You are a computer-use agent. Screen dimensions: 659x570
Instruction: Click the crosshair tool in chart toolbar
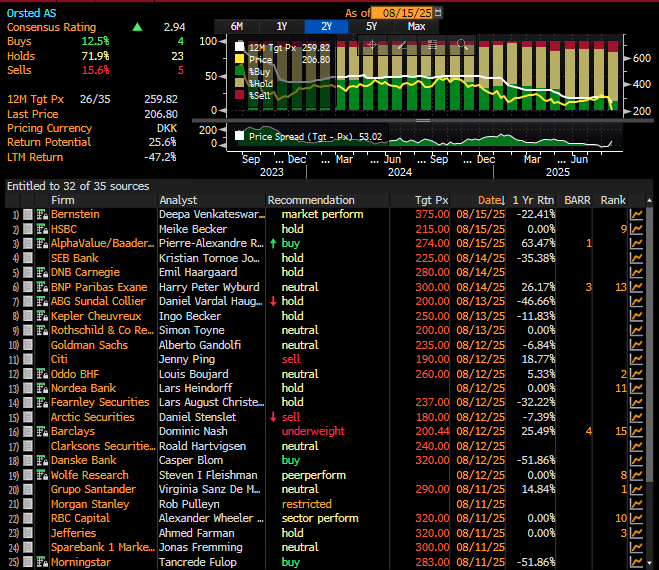tap(371, 44)
